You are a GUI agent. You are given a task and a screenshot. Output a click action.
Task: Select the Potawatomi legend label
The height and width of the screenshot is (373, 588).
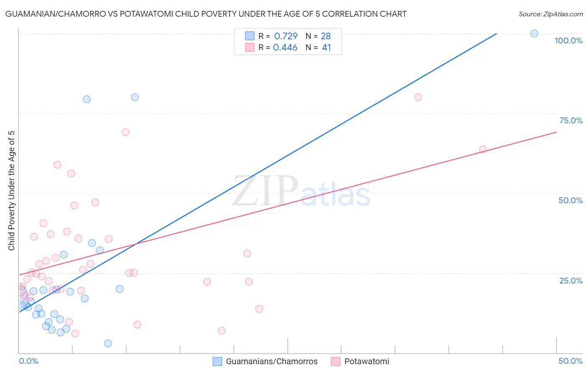tap(366, 361)
